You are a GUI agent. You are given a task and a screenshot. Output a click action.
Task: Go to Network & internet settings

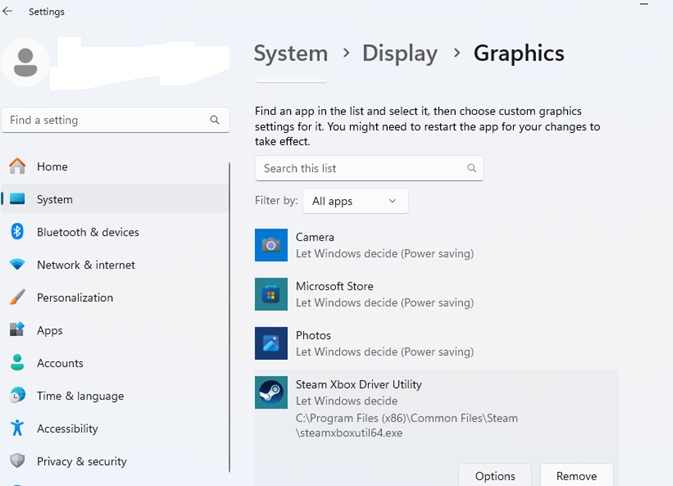tap(86, 265)
